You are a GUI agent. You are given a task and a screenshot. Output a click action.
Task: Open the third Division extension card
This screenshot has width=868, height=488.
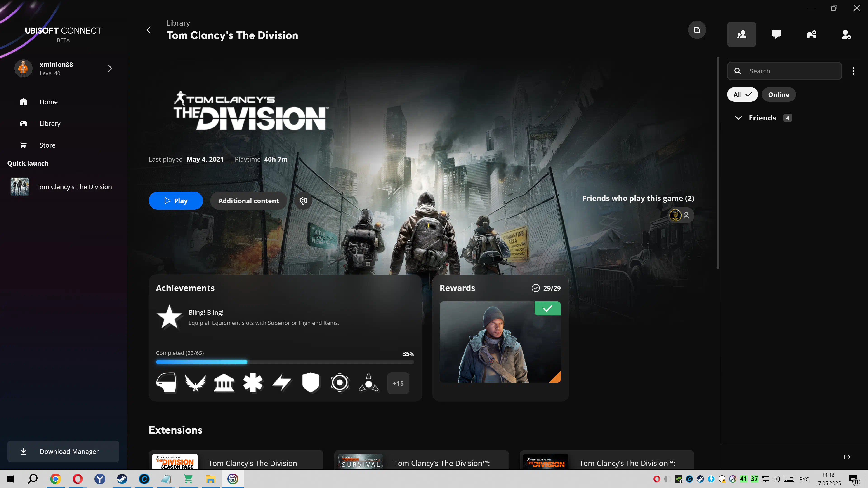click(607, 460)
